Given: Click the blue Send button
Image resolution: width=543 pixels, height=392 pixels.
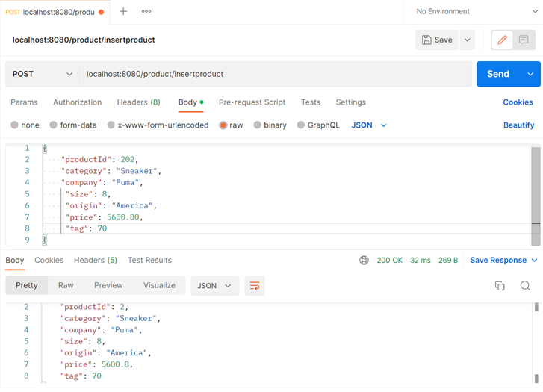Looking at the screenshot, I should 498,74.
